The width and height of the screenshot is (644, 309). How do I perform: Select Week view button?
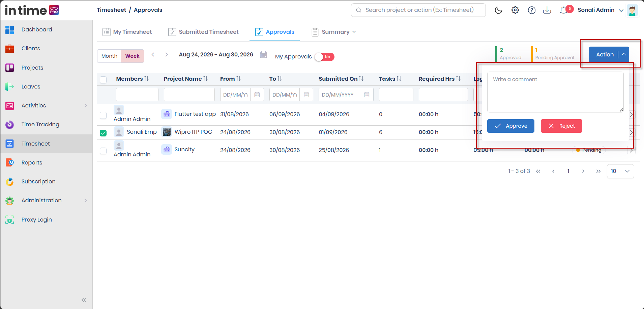pyautogui.click(x=132, y=56)
